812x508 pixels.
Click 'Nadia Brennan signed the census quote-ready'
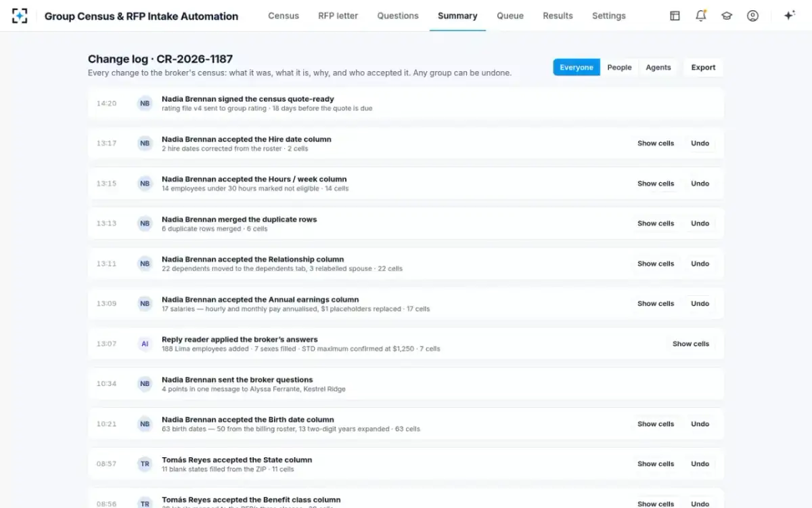click(248, 99)
